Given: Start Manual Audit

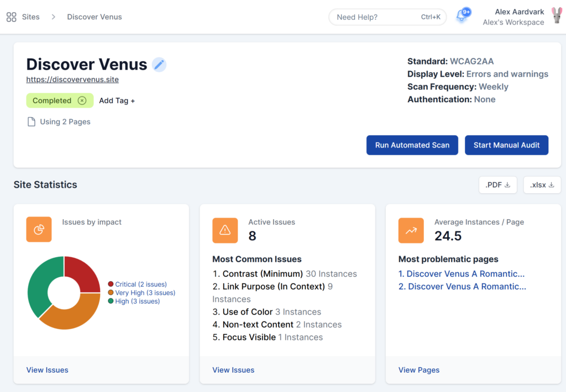Looking at the screenshot, I should coord(506,145).
